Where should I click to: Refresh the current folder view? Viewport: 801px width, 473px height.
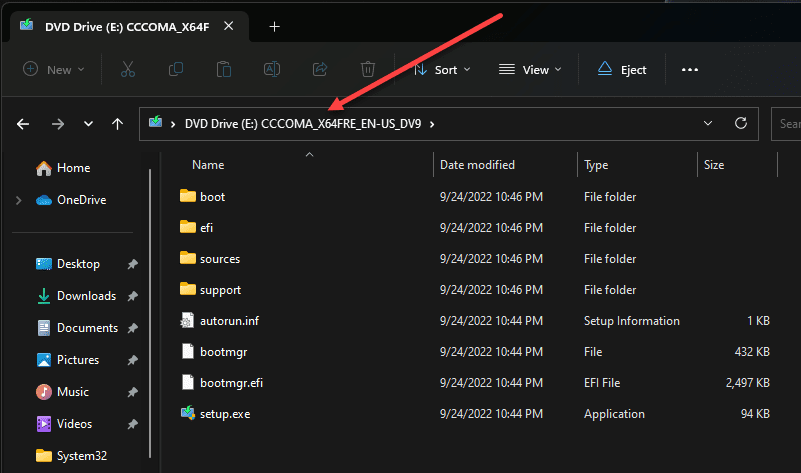click(x=741, y=124)
